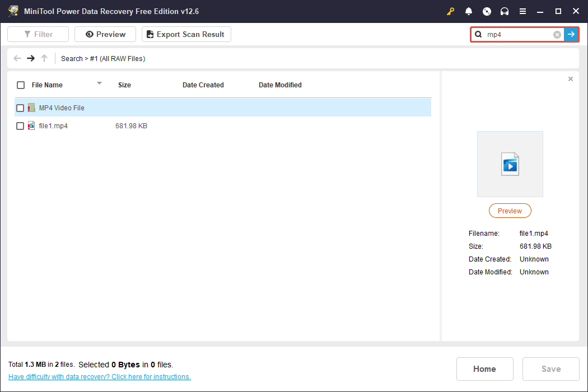Open the notifications bell icon
588x392 pixels.
[x=469, y=11]
